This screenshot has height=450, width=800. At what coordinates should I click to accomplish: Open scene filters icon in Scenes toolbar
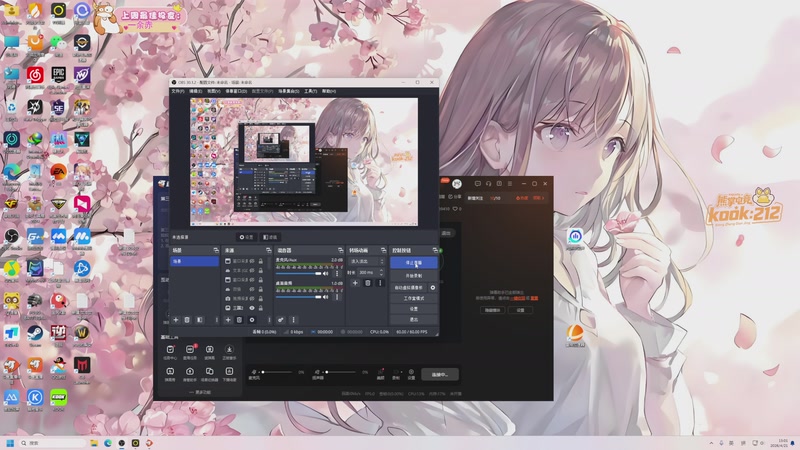tap(199, 320)
